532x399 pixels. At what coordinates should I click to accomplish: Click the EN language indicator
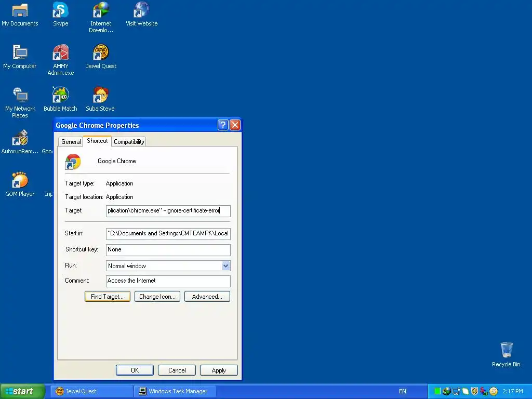click(x=403, y=391)
